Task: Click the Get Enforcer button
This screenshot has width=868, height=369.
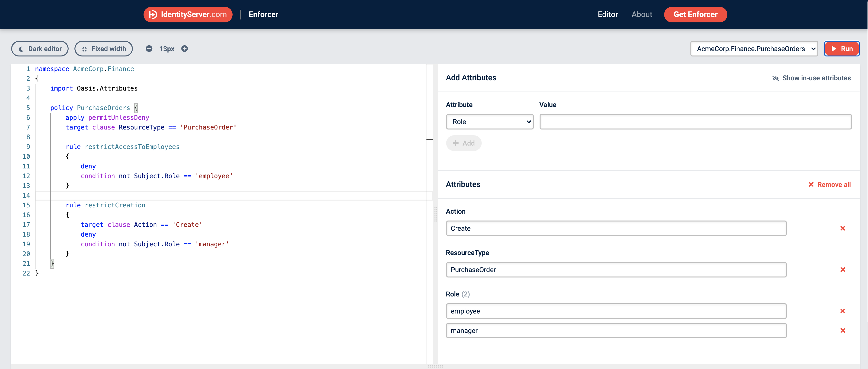Action: coord(695,15)
